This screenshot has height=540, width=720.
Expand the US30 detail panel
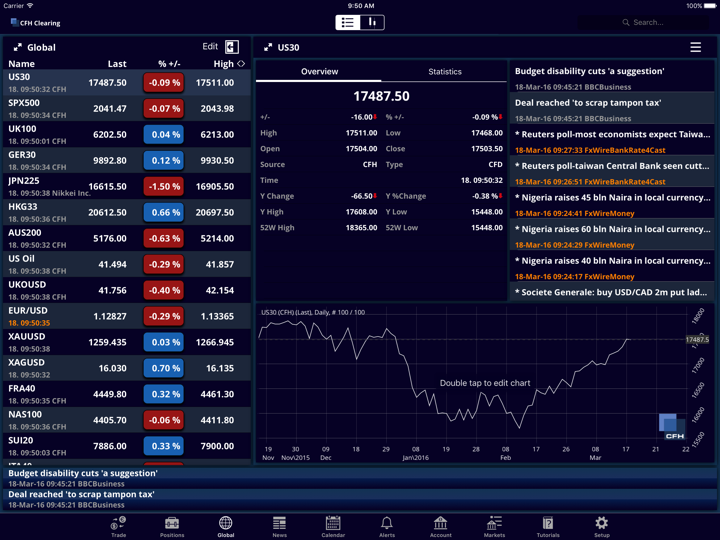tap(268, 47)
